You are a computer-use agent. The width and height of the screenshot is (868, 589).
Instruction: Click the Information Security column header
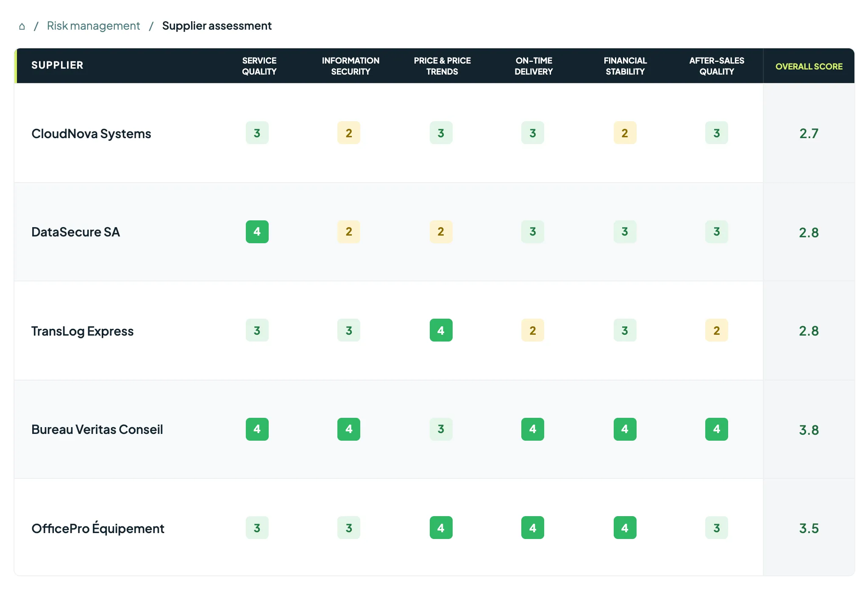[x=351, y=66]
